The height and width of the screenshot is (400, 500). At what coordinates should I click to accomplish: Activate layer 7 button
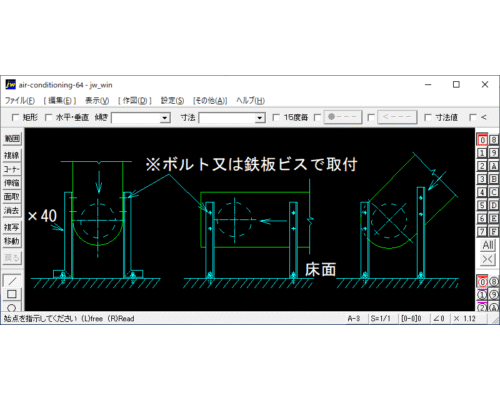[482, 231]
